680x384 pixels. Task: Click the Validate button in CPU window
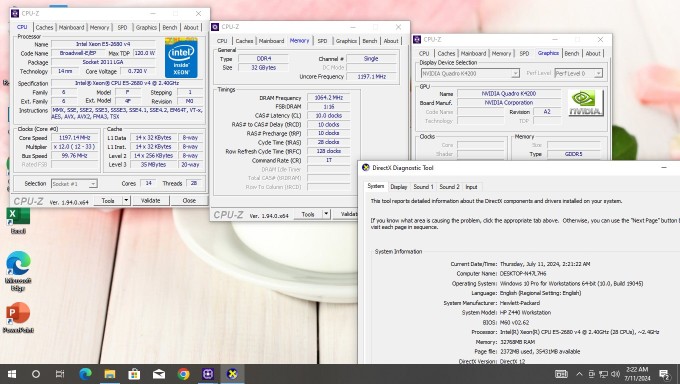[x=150, y=200]
